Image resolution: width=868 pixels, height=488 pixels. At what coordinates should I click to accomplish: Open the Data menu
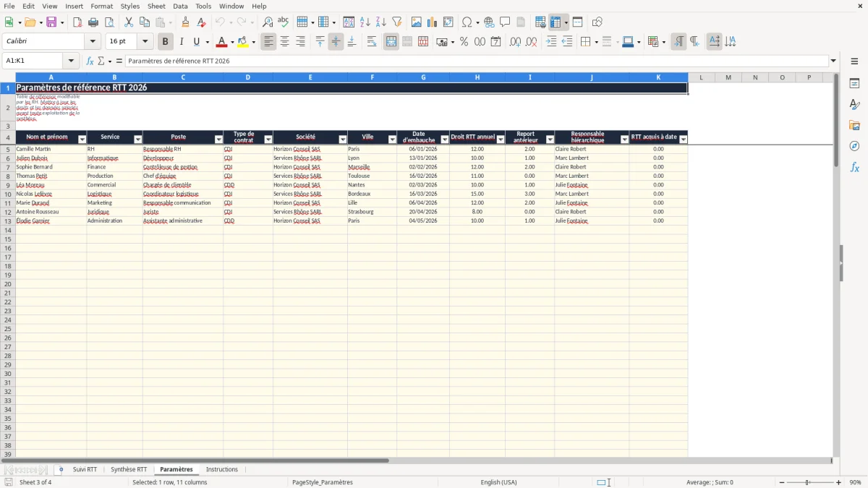click(180, 6)
